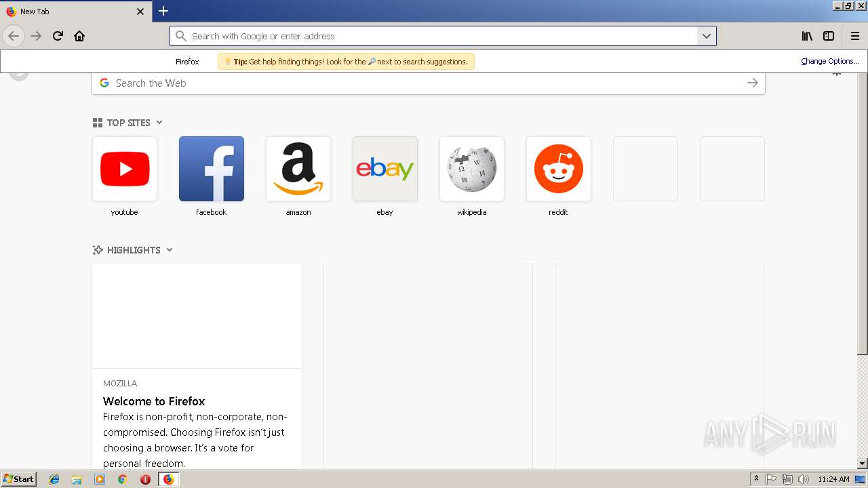Click the Google logo in search box
This screenshot has height=488, width=868.
pos(104,83)
